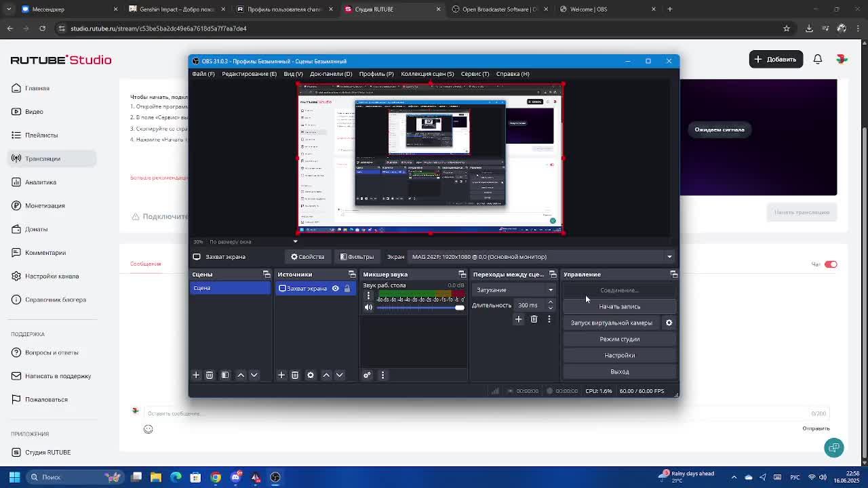Open audio mixer menu at the dock bottom
This screenshot has height=488, width=868.
382,375
